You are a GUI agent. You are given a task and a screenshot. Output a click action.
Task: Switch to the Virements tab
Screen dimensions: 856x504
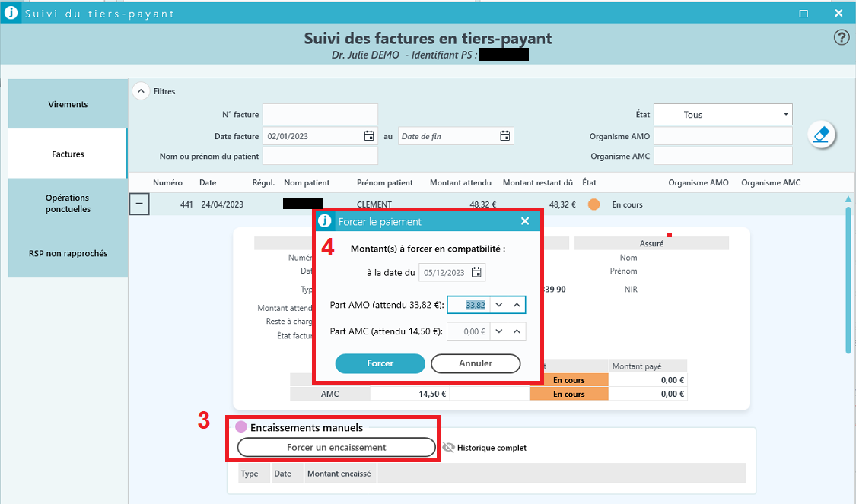(x=68, y=104)
